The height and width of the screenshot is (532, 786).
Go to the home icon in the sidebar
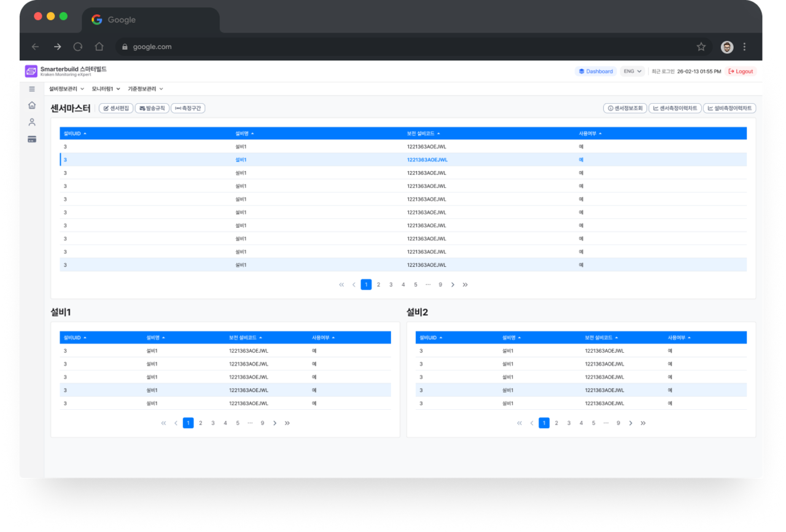[32, 106]
